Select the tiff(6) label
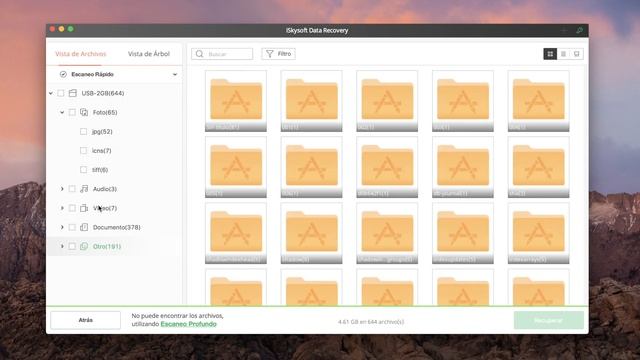This screenshot has height=360, width=640. (x=100, y=169)
